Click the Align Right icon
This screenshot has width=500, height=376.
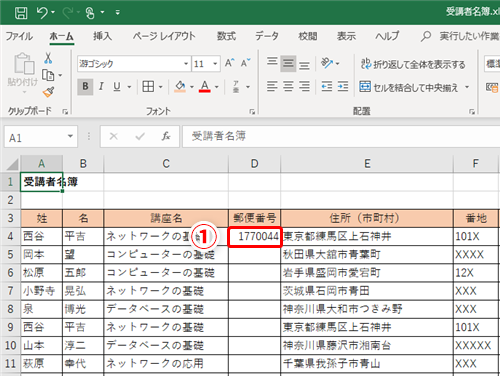point(304,87)
